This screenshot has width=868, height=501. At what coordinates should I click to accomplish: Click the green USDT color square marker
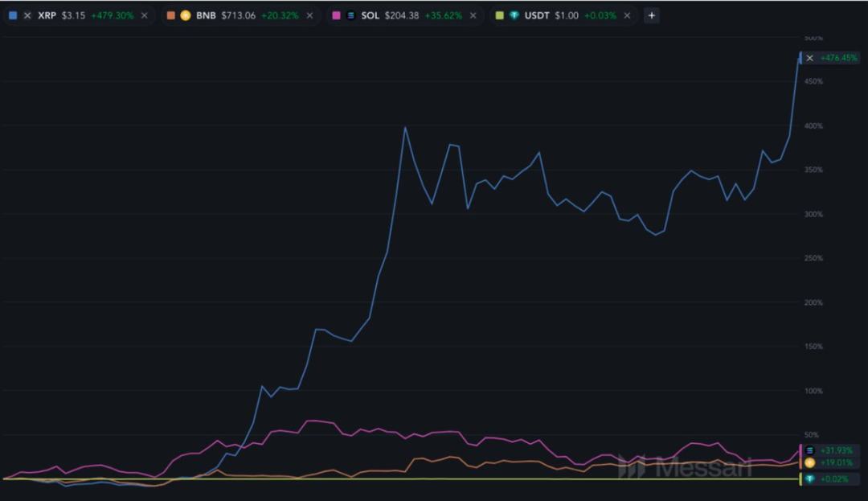click(x=499, y=14)
